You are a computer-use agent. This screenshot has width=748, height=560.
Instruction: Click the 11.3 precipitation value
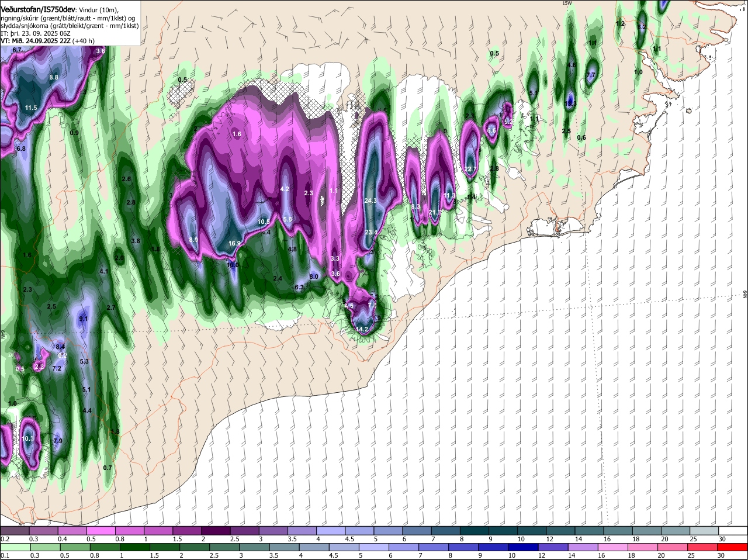pos(449,195)
